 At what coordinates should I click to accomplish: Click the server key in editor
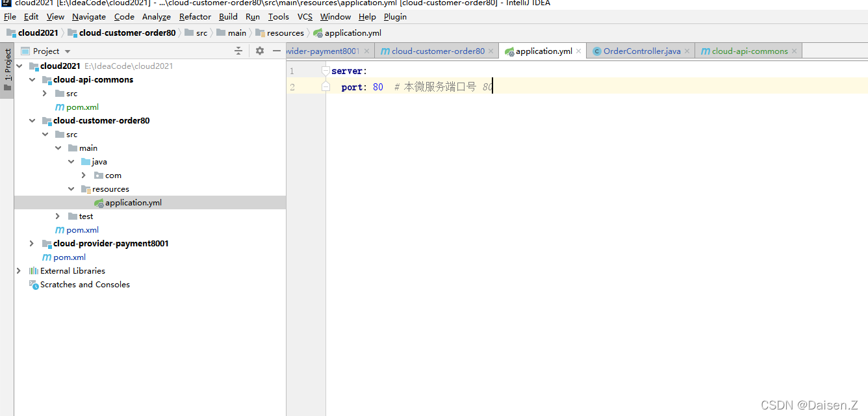[x=347, y=71]
